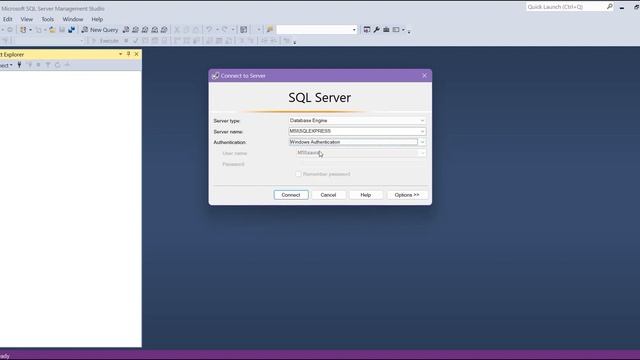Click the Object Explorer refresh icon
Screen dimensions: 640x360
pyautogui.click(x=58, y=65)
